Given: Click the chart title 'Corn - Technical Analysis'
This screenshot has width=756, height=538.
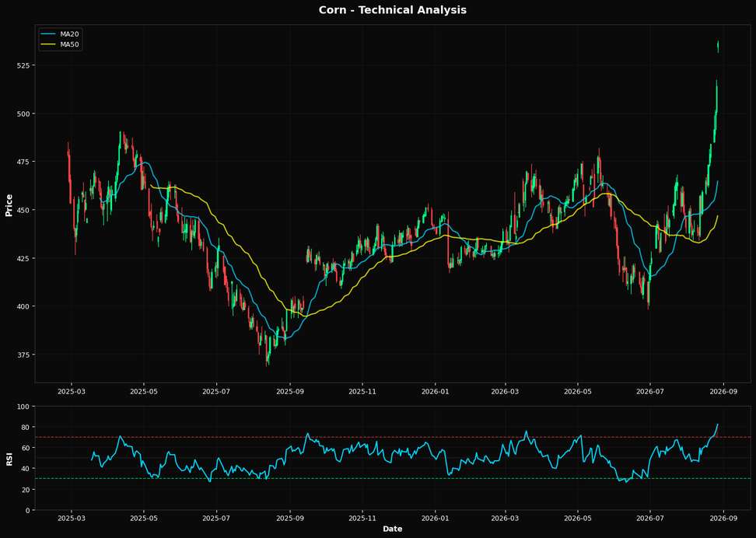Looking at the screenshot, I should click(393, 9).
